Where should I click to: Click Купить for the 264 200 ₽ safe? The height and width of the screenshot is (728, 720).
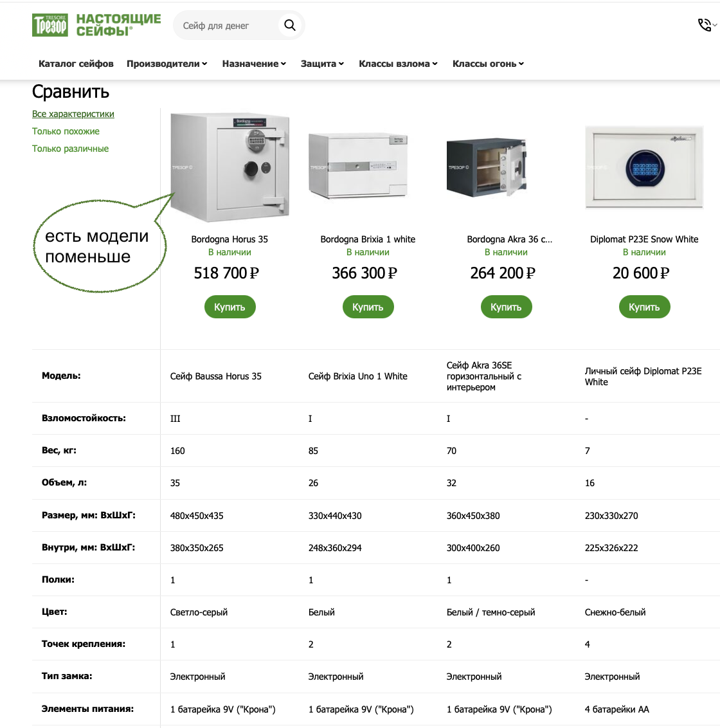[506, 307]
